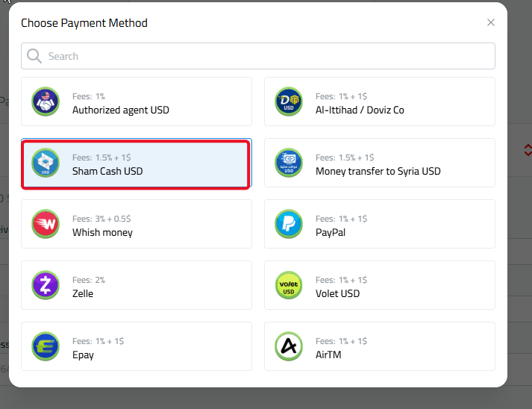Click the Zelle fee text Fees: 2%
This screenshot has width=532, height=409.
89,280
